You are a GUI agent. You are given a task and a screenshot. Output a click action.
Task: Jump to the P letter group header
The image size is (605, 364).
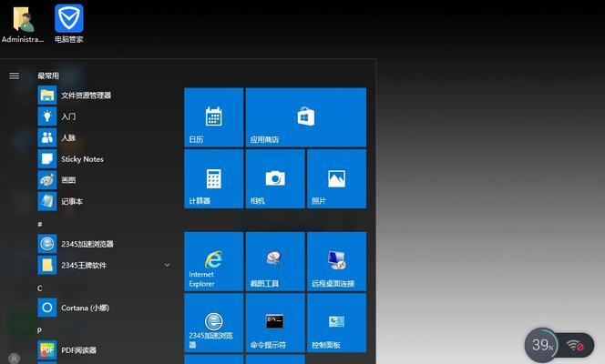(39, 330)
